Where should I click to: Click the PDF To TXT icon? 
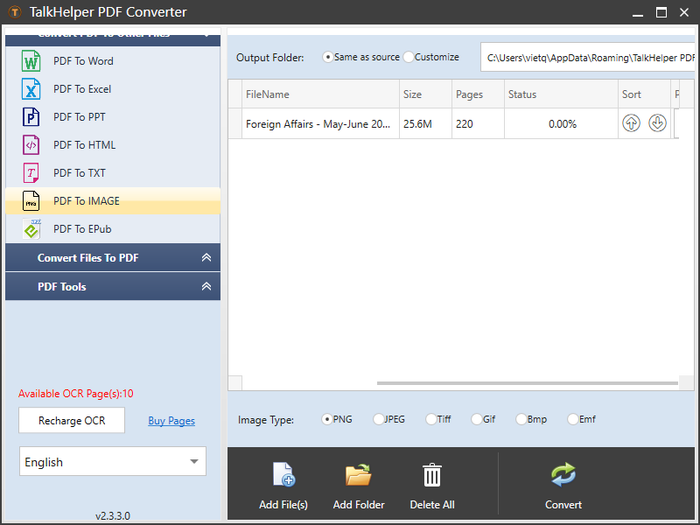(31, 173)
